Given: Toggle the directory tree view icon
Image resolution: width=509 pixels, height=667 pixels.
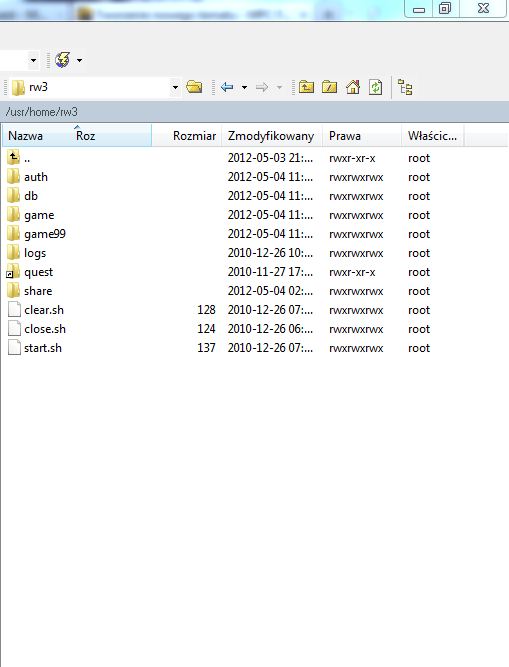Looking at the screenshot, I should click(405, 87).
